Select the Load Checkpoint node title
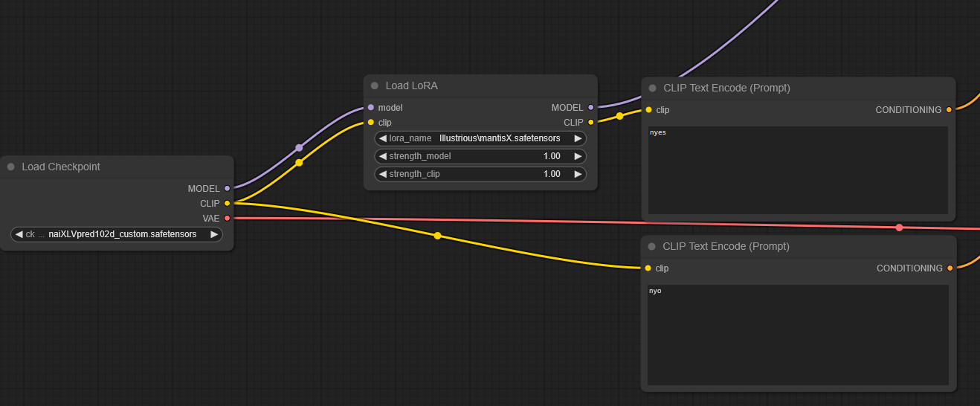Viewport: 980px width, 406px height. [x=61, y=167]
